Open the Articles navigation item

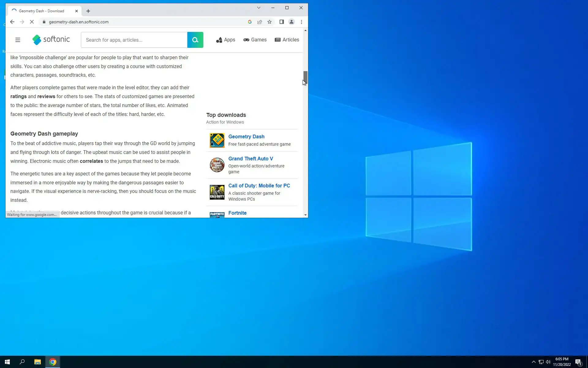click(x=287, y=40)
